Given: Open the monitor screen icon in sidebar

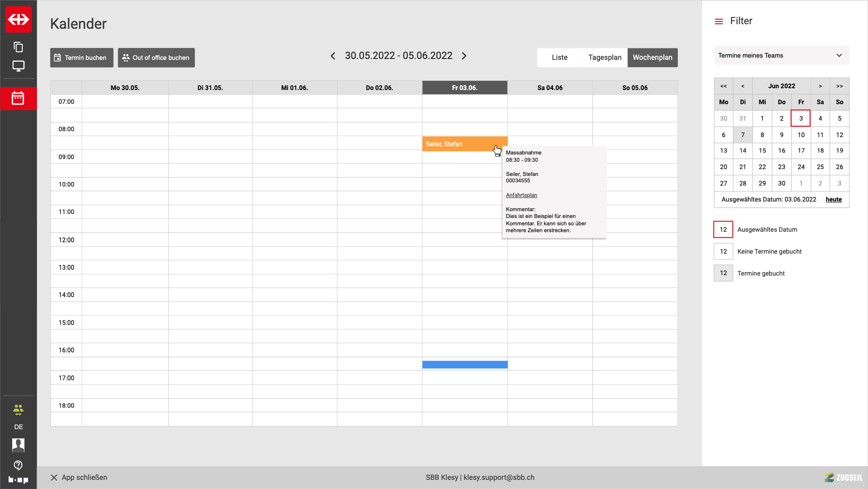Looking at the screenshot, I should pos(18,66).
